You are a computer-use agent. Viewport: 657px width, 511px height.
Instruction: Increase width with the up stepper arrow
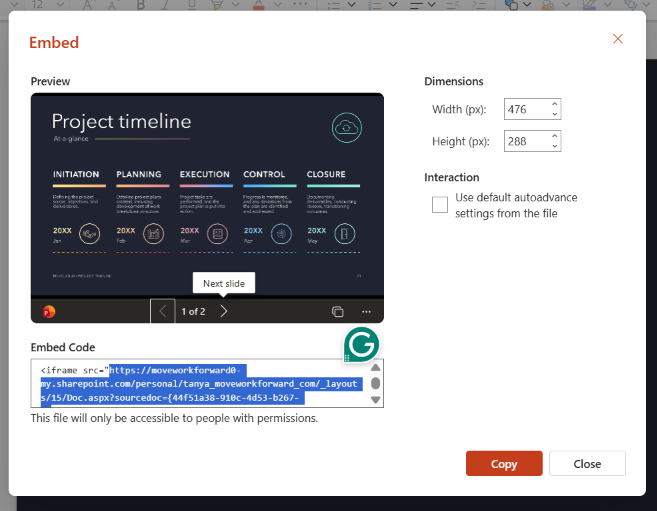point(555,104)
